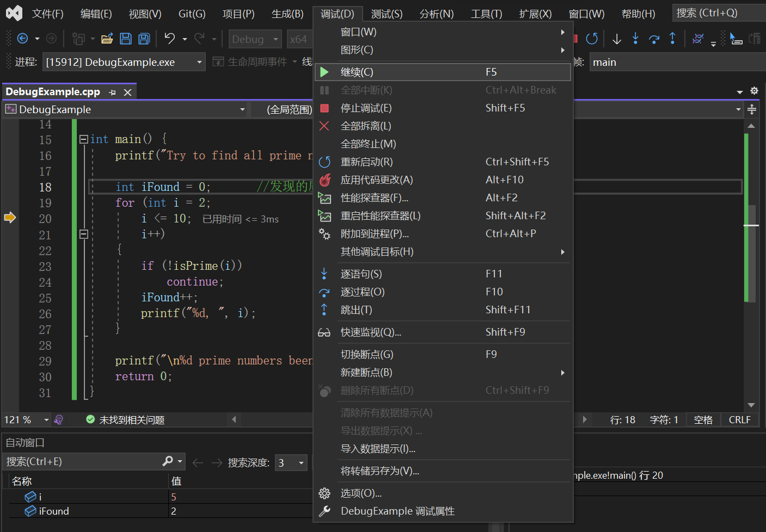Open Performance Profiler menu item
Image resolution: width=766 pixels, height=532 pixels.
(x=443, y=198)
